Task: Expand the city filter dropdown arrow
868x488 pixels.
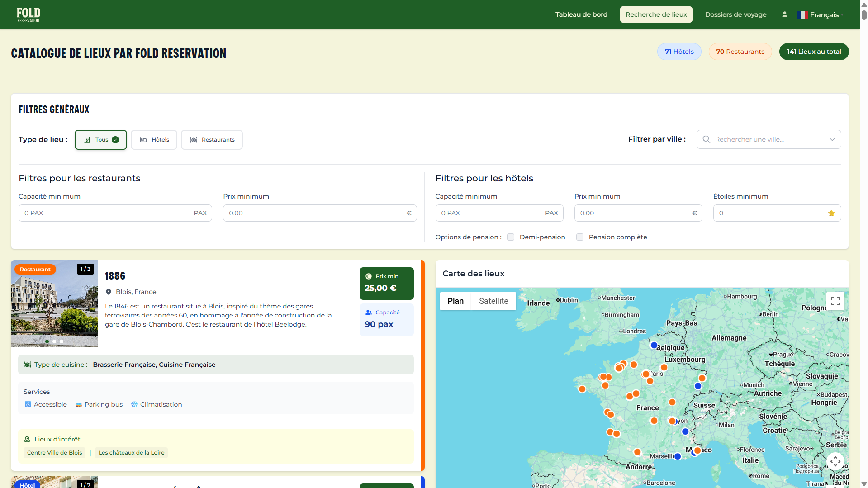Action: [x=832, y=139]
